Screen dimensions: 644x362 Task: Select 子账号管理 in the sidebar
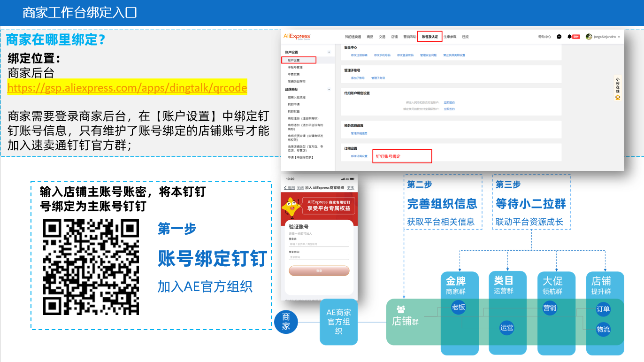[295, 67]
